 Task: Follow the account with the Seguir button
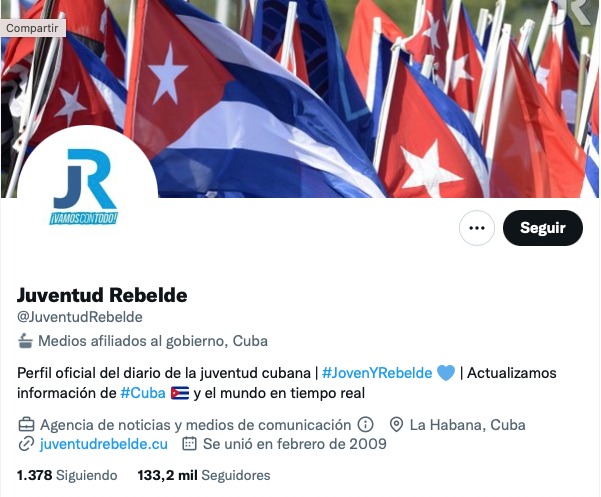543,228
